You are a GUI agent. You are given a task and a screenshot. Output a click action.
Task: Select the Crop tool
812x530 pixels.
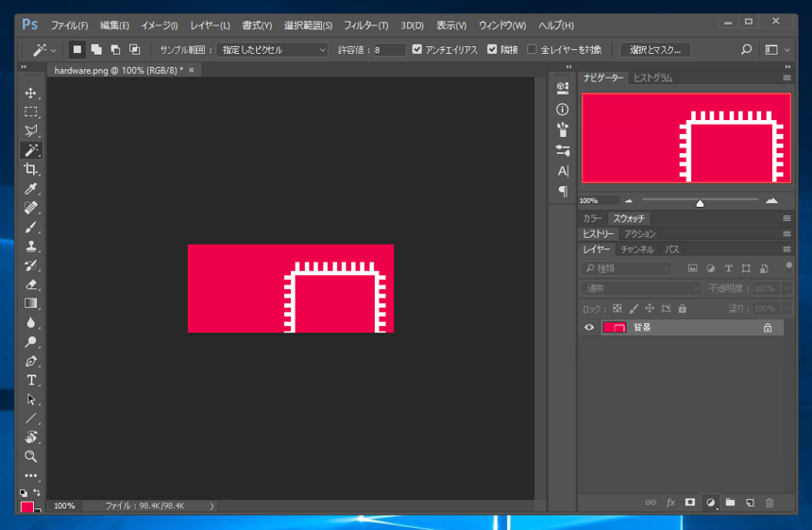30,169
